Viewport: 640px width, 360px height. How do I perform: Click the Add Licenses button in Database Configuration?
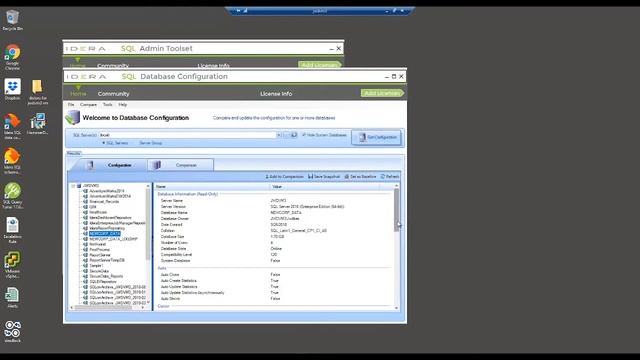pyautogui.click(x=382, y=93)
